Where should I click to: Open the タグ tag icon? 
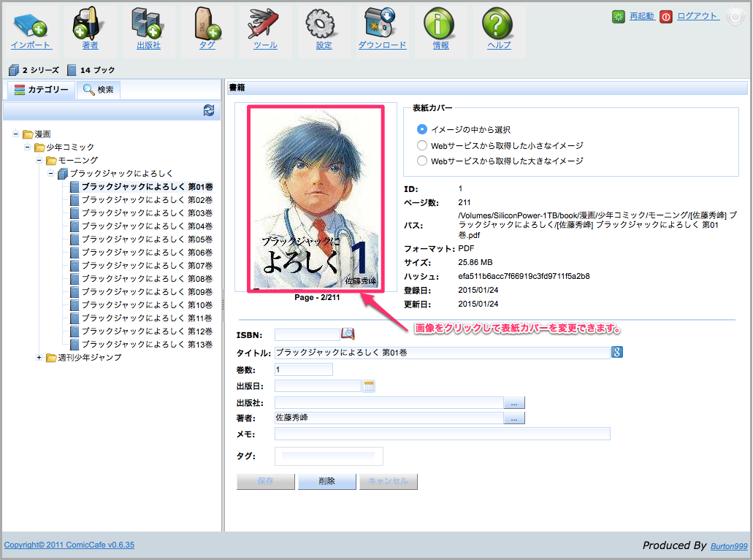pyautogui.click(x=207, y=23)
